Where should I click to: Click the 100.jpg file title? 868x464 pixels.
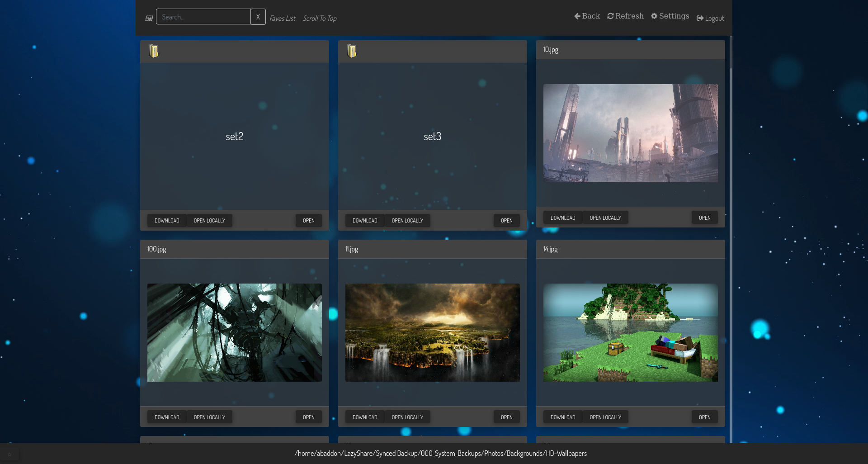point(156,249)
